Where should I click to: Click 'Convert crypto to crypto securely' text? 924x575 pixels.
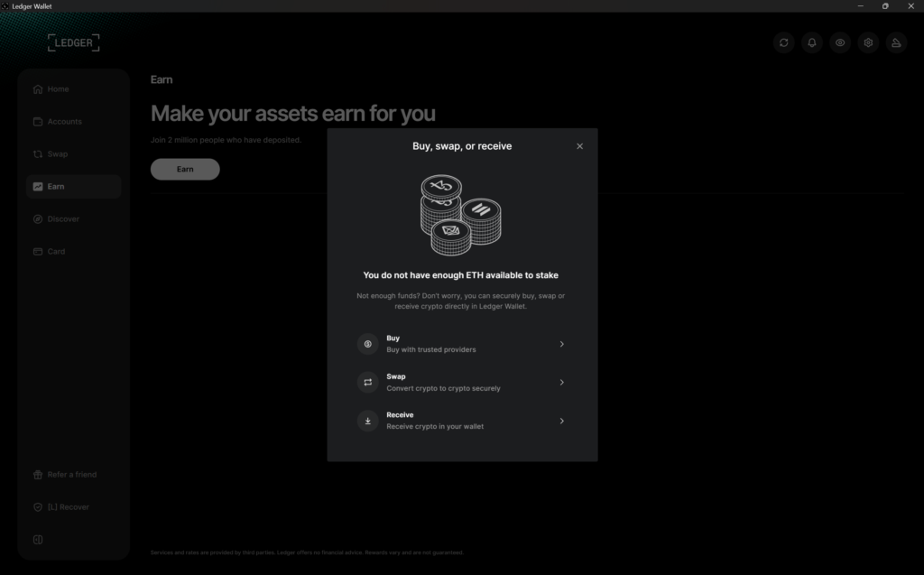click(x=443, y=388)
